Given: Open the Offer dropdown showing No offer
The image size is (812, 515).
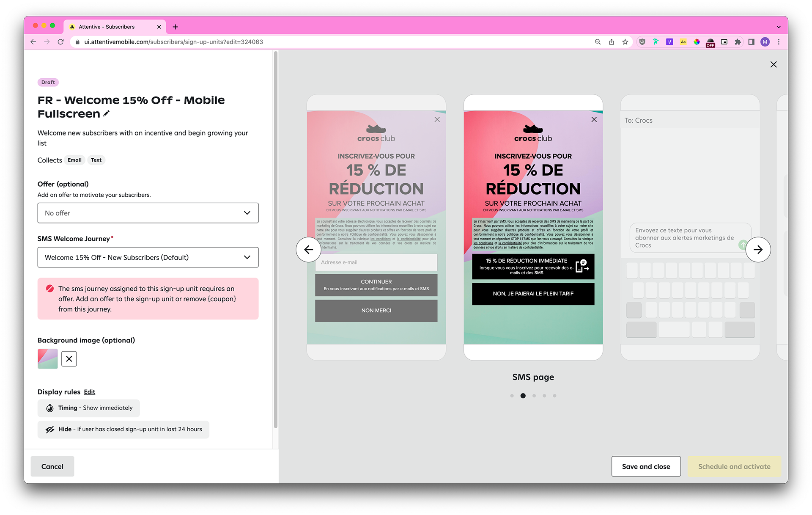Looking at the screenshot, I should pyautogui.click(x=148, y=213).
